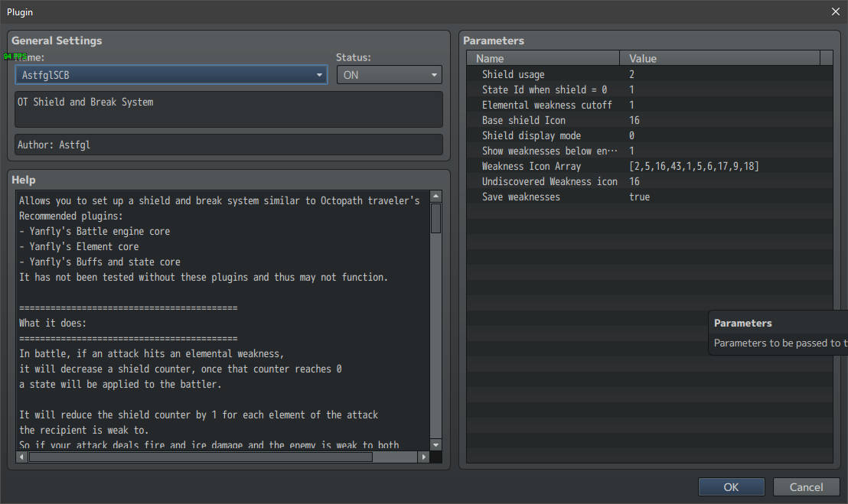Click the Value column header

720,58
